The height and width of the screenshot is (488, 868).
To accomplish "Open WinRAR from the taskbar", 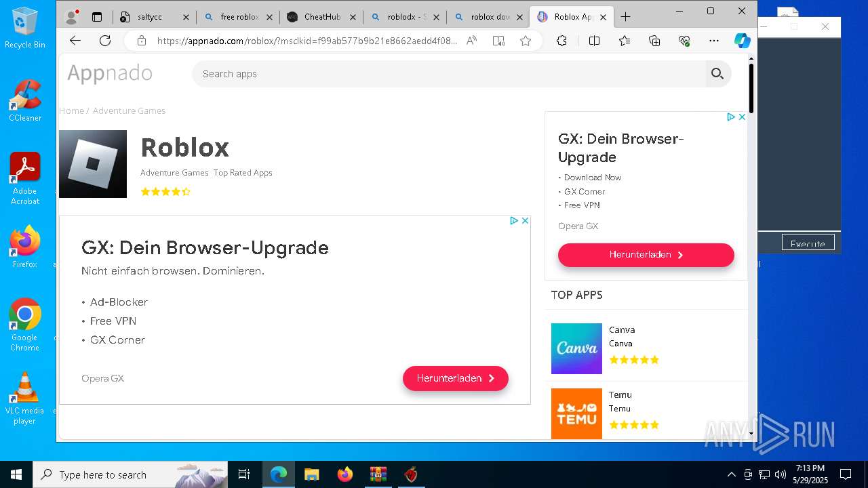I will click(x=378, y=474).
